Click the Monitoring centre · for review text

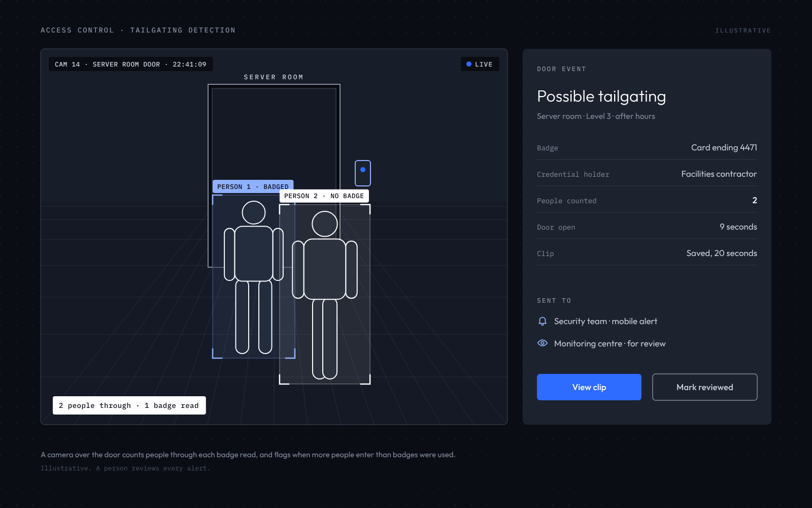610,343
